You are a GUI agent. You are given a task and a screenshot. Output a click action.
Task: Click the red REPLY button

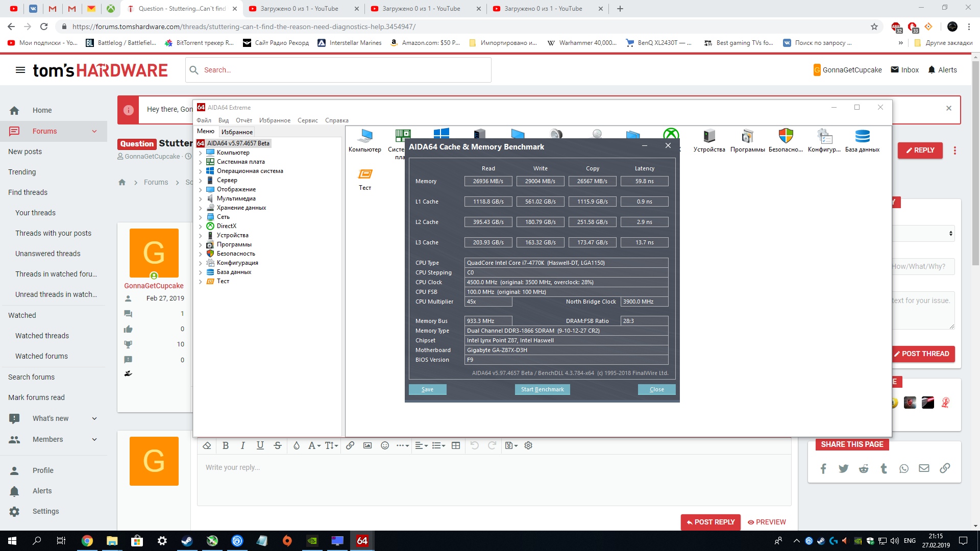point(920,150)
